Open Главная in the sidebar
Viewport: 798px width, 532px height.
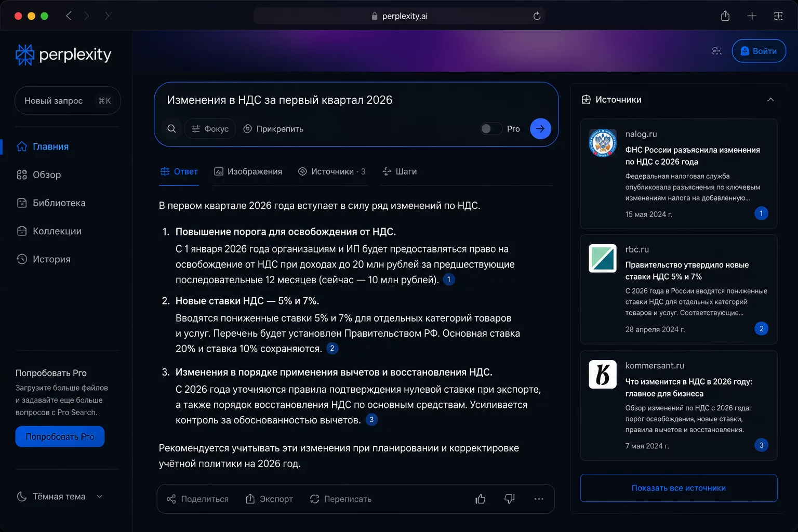43,147
